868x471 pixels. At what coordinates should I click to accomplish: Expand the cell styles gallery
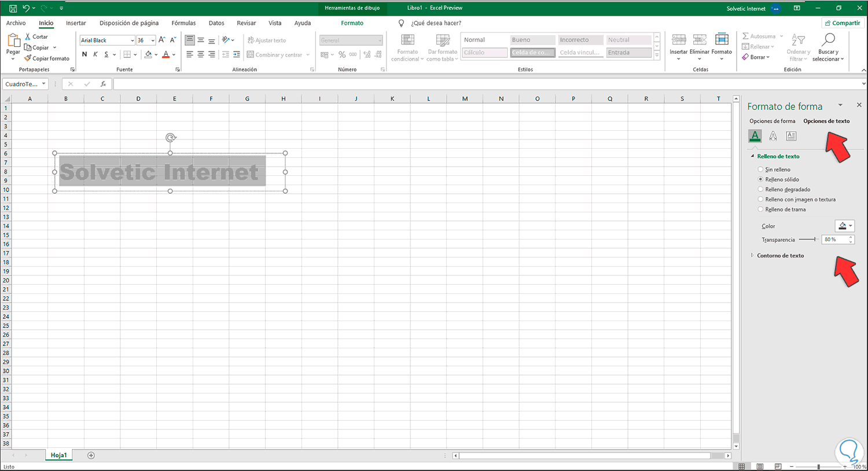(657, 55)
